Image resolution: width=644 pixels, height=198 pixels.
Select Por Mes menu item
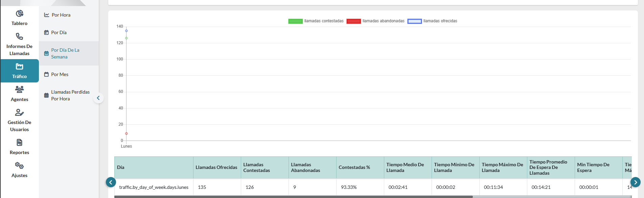(x=60, y=74)
